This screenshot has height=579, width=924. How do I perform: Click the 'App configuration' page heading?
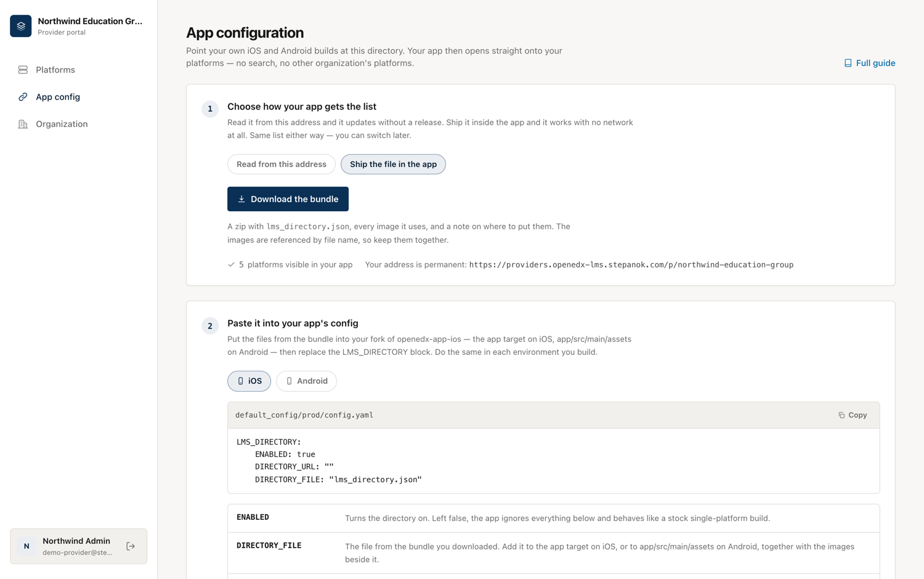(x=245, y=33)
